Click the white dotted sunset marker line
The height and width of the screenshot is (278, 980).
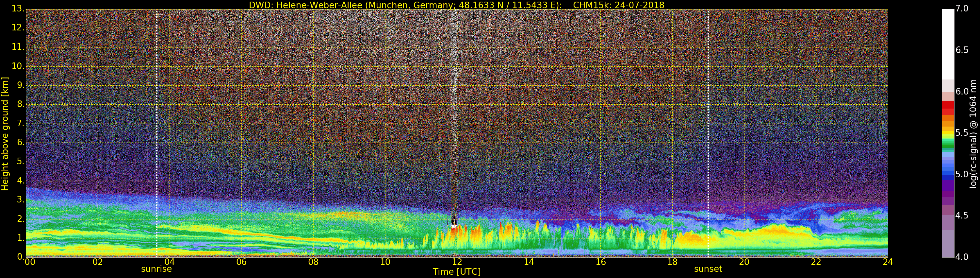click(708, 133)
